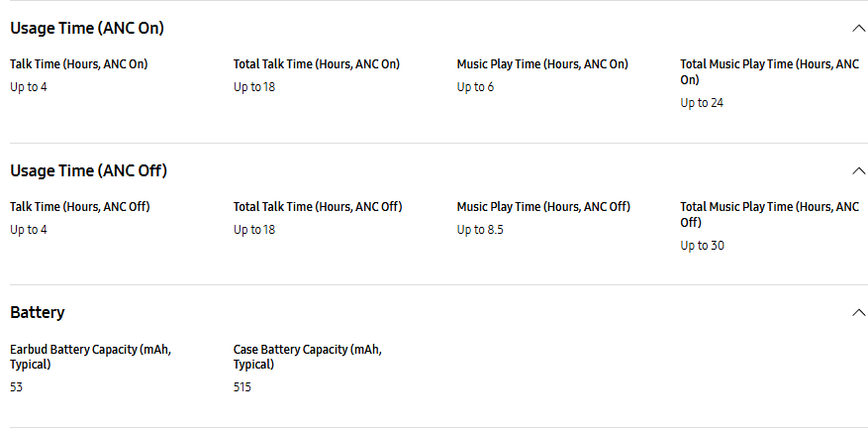
Task: Collapse the Battery section chevron
Action: tap(858, 312)
